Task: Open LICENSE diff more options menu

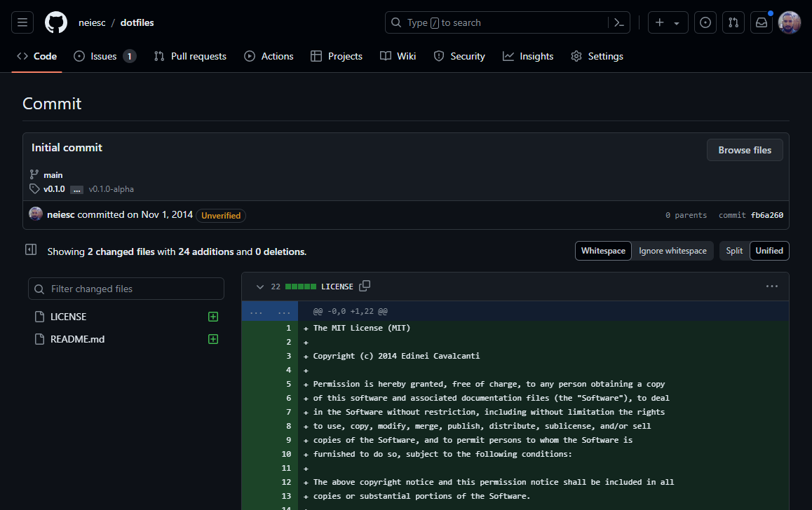Action: [x=772, y=287]
